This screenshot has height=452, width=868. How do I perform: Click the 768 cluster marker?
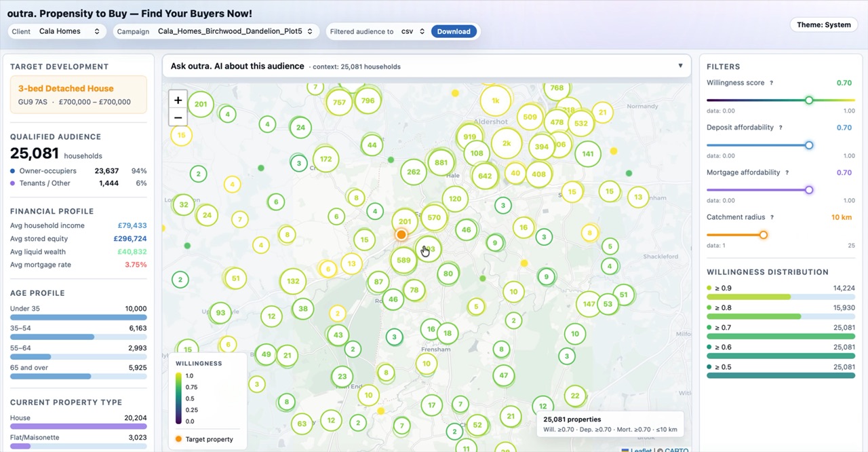click(557, 88)
